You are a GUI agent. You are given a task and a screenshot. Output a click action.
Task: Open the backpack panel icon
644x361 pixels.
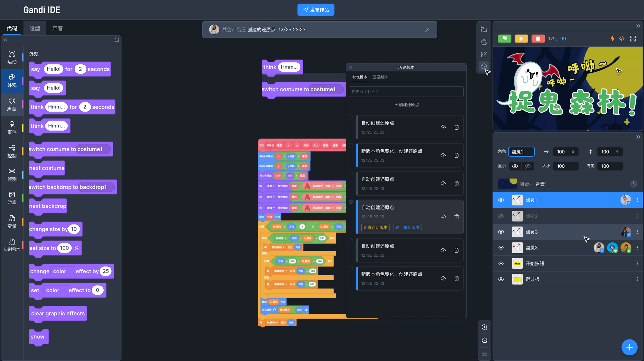coord(484,42)
